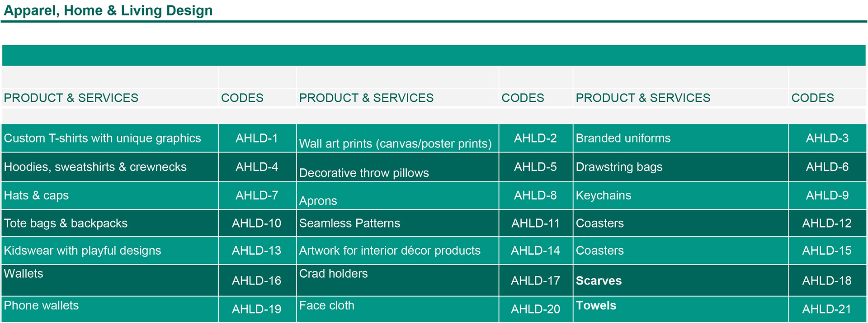This screenshot has height=323, width=868.
Task: Click the Aprons cell
Action: 318,201
